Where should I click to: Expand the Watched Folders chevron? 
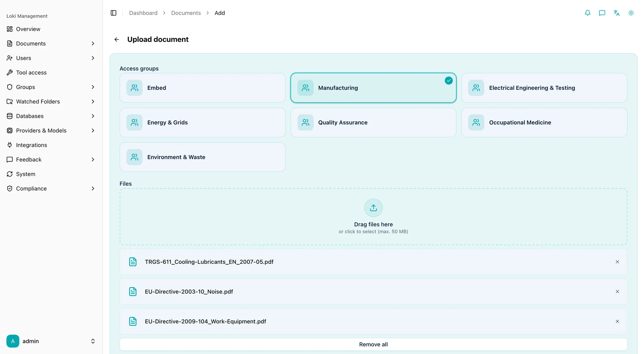(x=93, y=101)
